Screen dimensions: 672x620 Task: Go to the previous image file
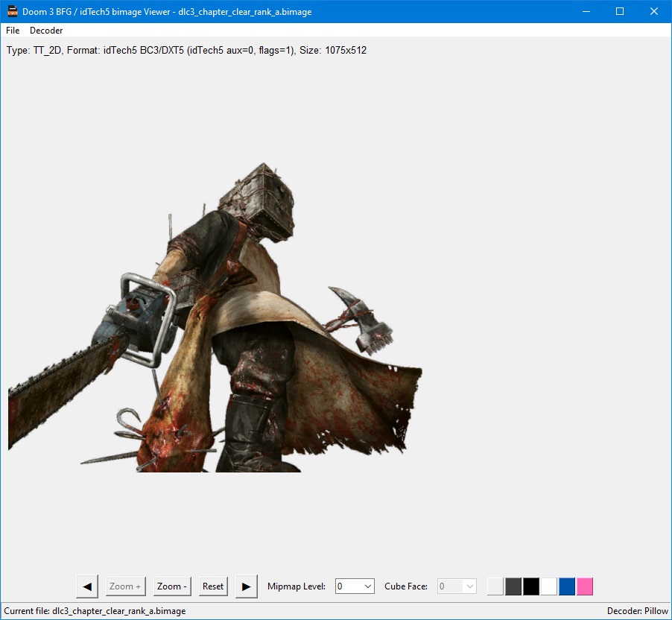[x=87, y=586]
